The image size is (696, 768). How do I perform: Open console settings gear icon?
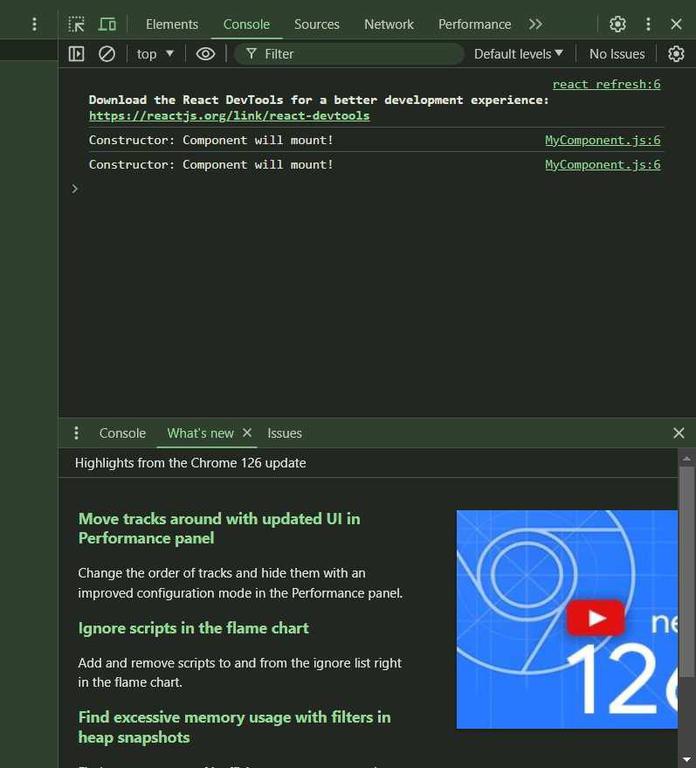676,54
